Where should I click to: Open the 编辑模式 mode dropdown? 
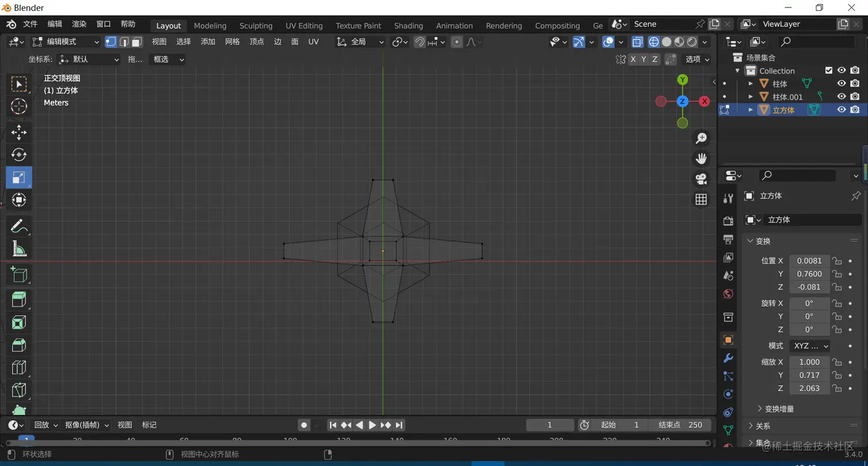click(x=65, y=42)
